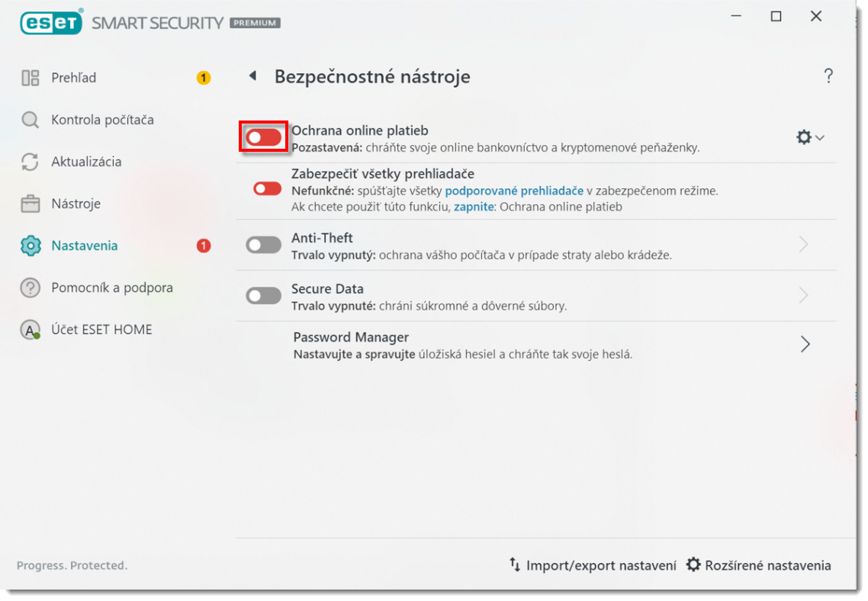The height and width of the screenshot is (601, 868).
Task: Click the Účet ESET HOME account icon
Action: pyautogui.click(x=31, y=329)
